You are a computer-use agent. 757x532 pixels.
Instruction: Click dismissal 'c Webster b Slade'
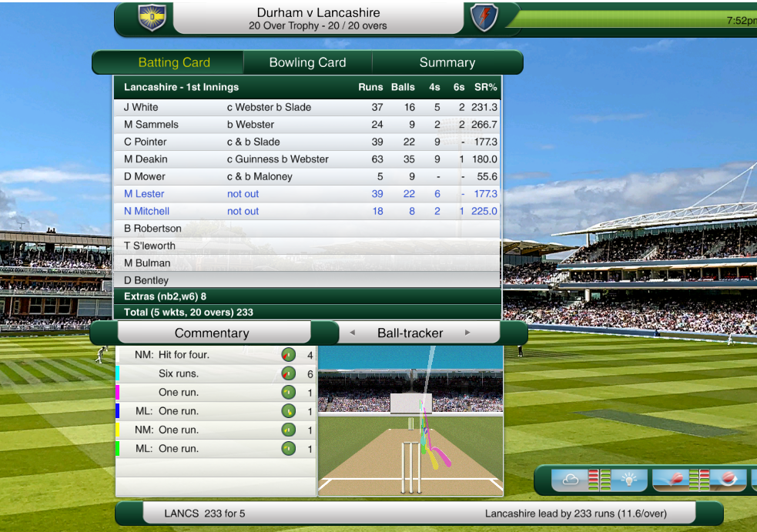pos(269,107)
